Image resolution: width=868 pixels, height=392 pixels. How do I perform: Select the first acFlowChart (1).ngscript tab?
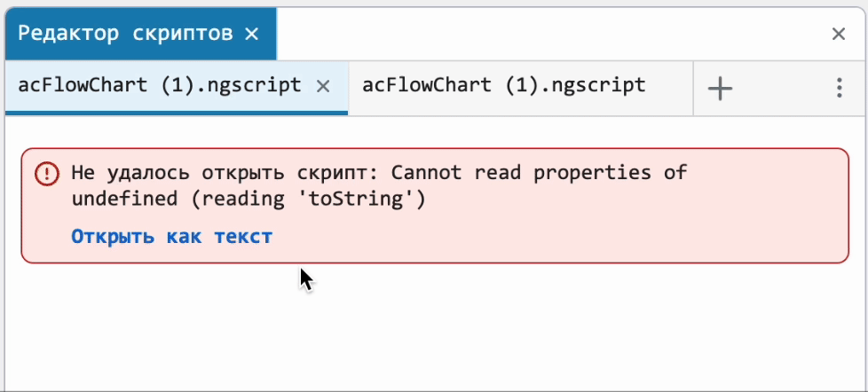click(x=160, y=86)
